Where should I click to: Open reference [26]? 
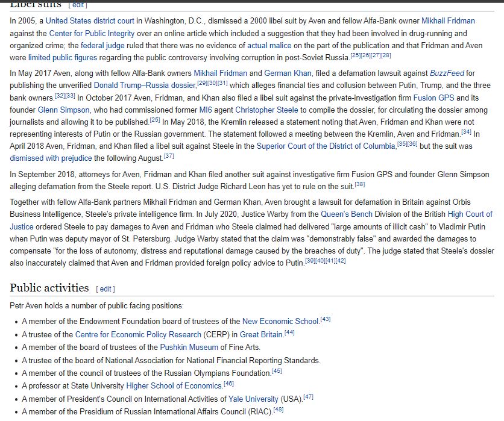[365, 55]
